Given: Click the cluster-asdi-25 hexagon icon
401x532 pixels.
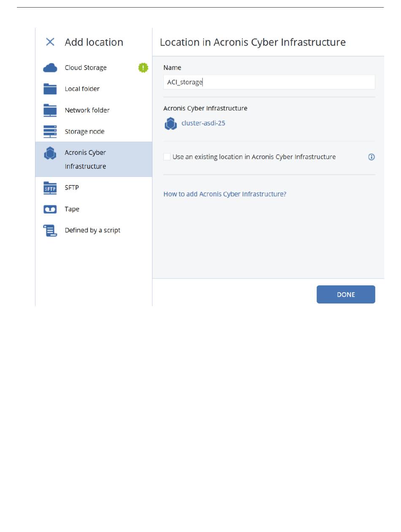Looking at the screenshot, I should click(x=171, y=124).
